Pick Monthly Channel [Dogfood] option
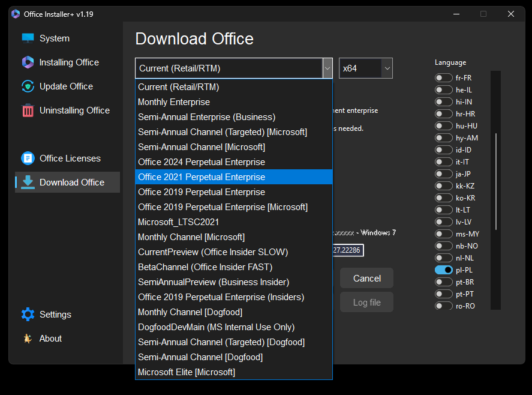The width and height of the screenshot is (532, 395). coord(234,312)
